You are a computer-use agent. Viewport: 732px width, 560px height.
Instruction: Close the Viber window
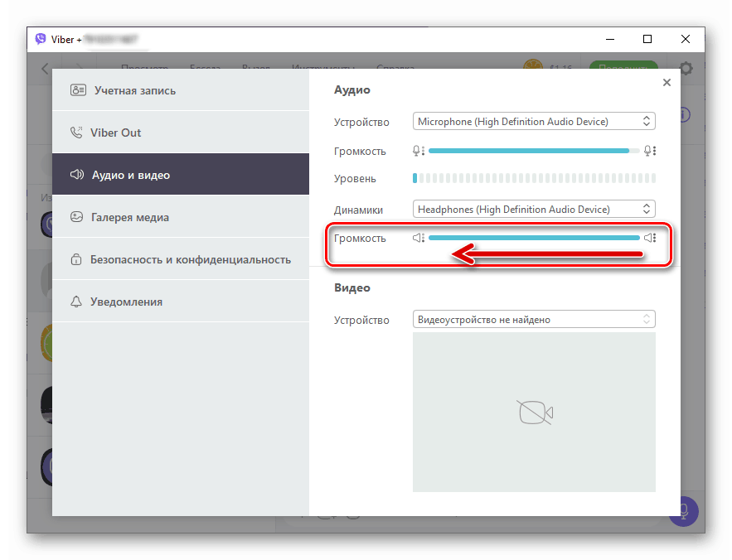coord(686,39)
